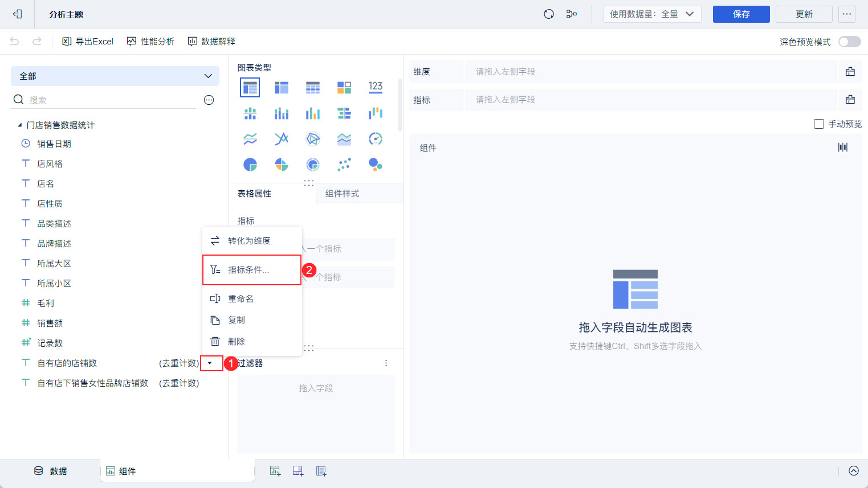Select the scatter chart type
868x488 pixels.
click(344, 165)
